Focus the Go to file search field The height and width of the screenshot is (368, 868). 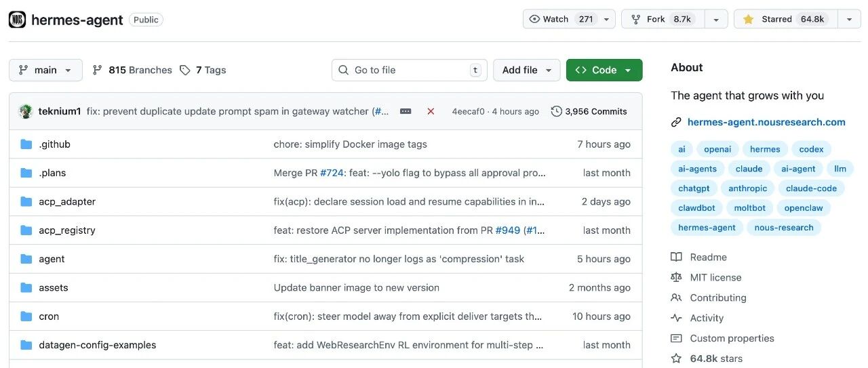410,70
